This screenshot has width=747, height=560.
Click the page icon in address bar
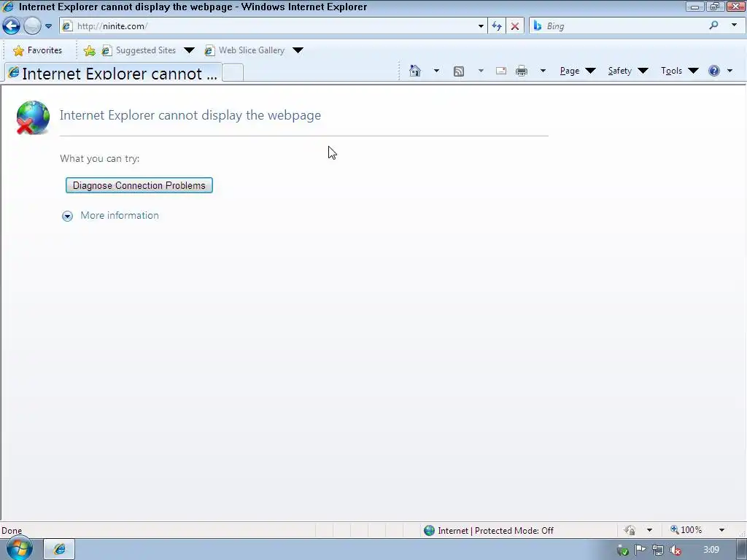[67, 26]
